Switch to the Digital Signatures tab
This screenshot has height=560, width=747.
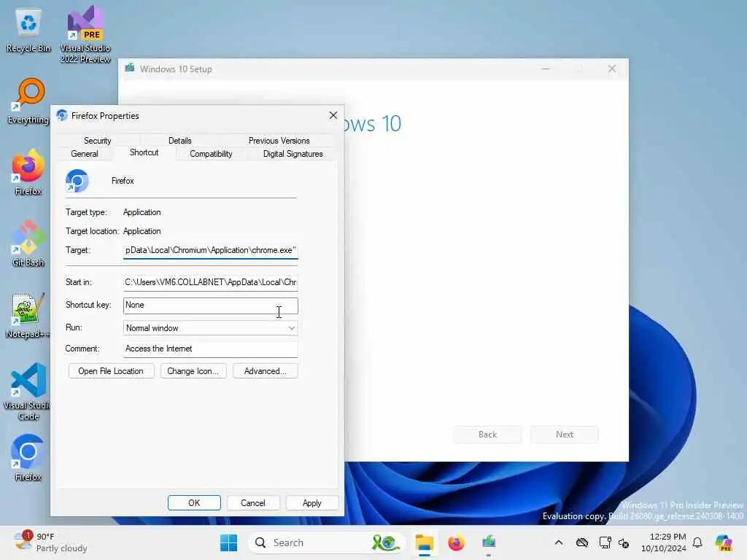click(x=293, y=154)
